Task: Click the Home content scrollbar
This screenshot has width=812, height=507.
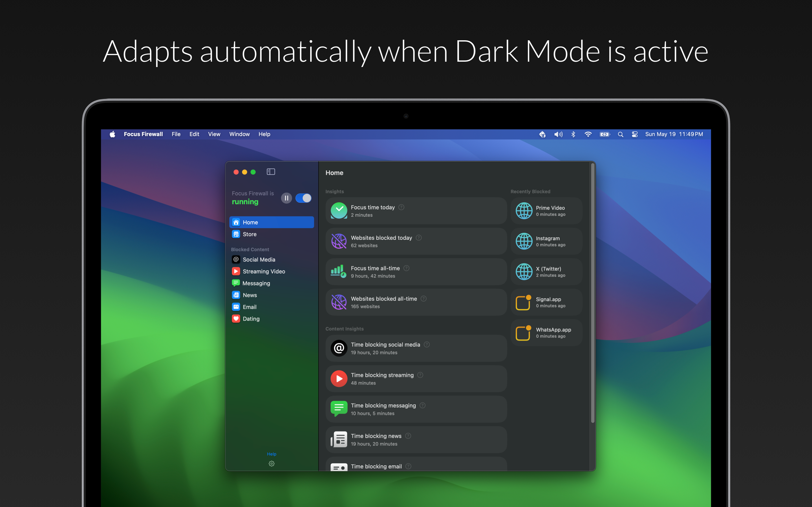Action: coord(593,293)
